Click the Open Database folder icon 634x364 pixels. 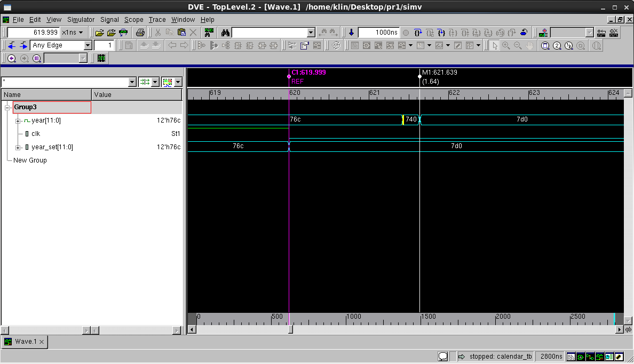(99, 33)
